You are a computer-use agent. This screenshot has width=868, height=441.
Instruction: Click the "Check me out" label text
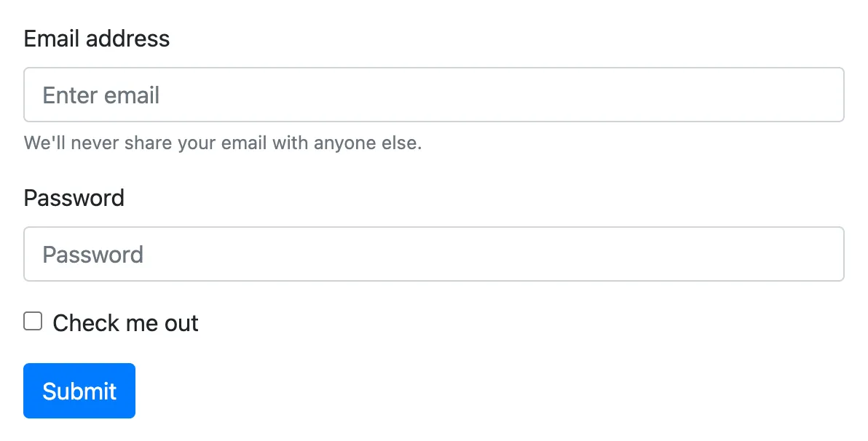point(125,323)
